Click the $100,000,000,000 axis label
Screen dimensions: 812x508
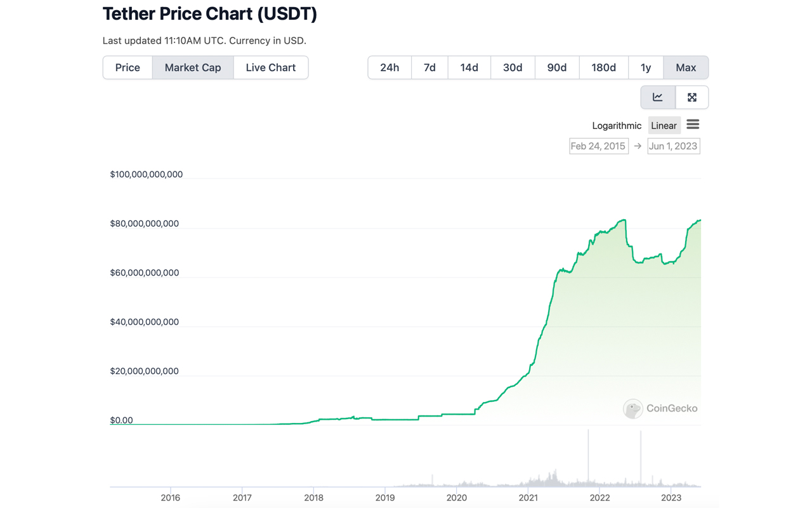point(147,175)
